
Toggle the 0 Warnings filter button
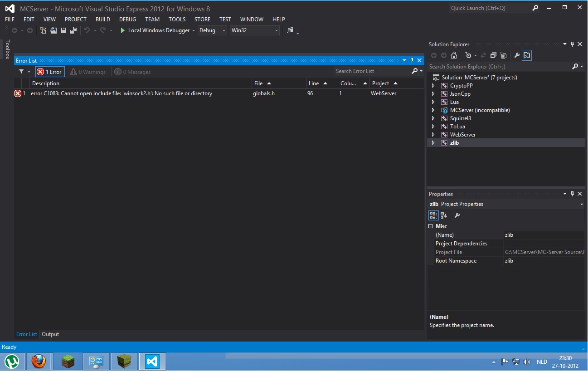[88, 72]
